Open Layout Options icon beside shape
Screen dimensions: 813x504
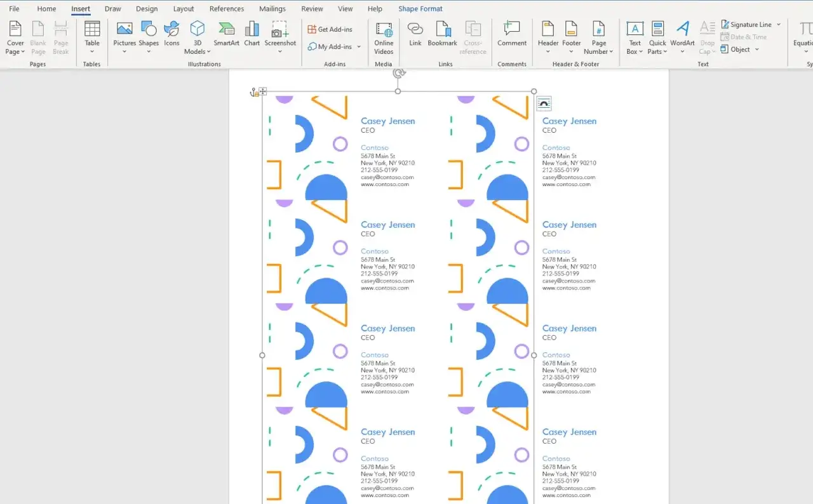point(544,103)
